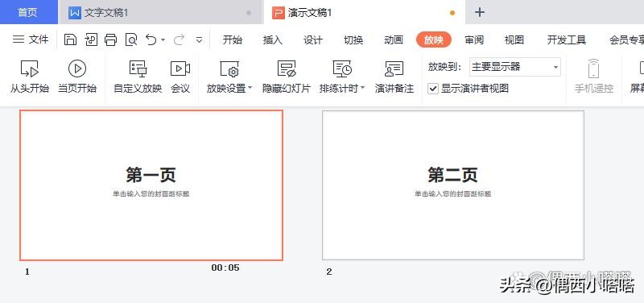This screenshot has height=303, width=644.
Task: Click the 屏幕 button at ribbon edge
Action: pyautogui.click(x=637, y=77)
